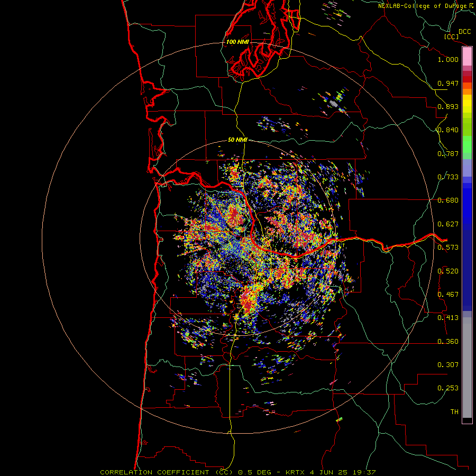The width and height of the screenshot is (476, 476).
Task: Click the 0.893 legend value
Action: click(x=448, y=106)
